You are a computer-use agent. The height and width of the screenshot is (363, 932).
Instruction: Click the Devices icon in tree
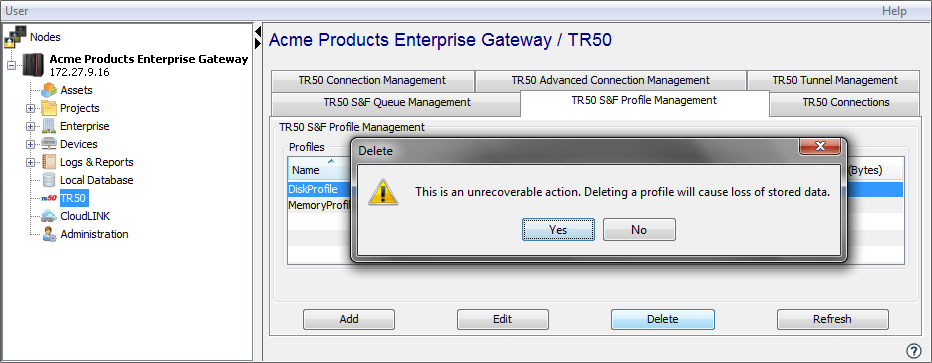point(49,144)
